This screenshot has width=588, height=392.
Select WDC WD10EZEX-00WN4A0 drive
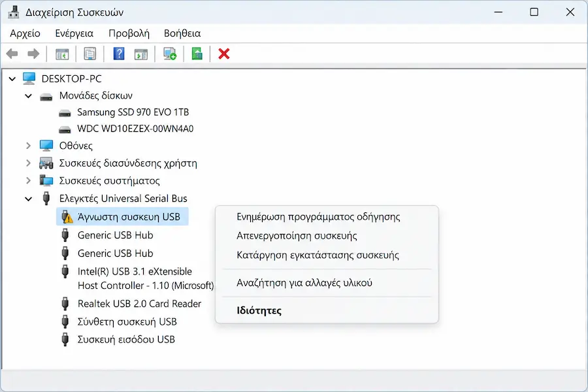tap(135, 129)
